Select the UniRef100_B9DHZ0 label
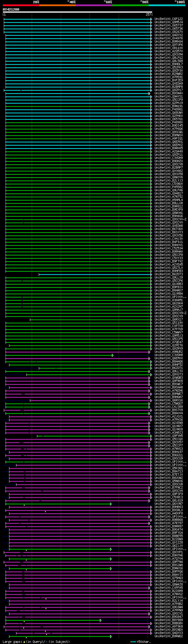This screenshot has width=188, height=644. click(169, 161)
